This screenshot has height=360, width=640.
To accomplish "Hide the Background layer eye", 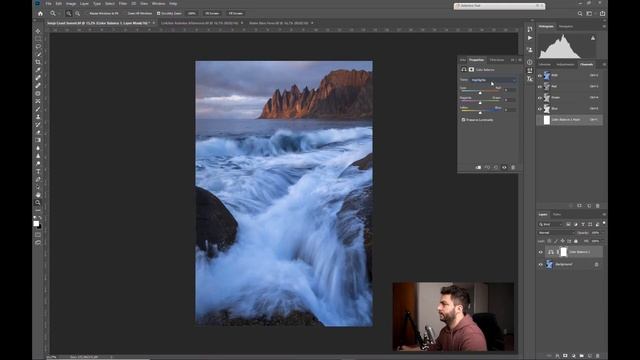I will [x=540, y=264].
